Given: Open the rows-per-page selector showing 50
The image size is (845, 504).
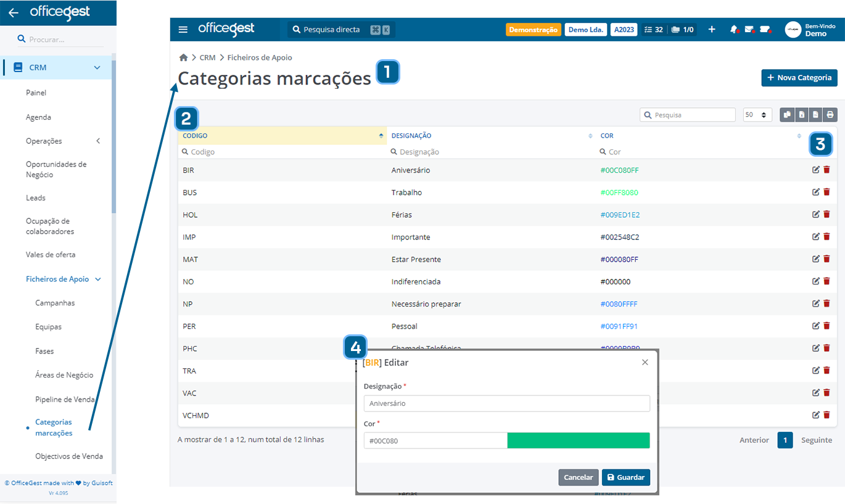Looking at the screenshot, I should click(757, 114).
